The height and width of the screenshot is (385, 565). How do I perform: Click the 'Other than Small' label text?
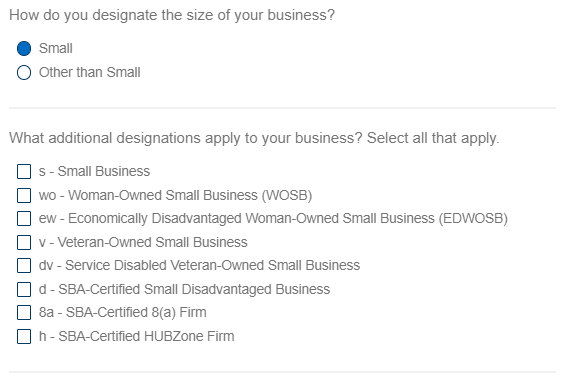click(x=90, y=72)
